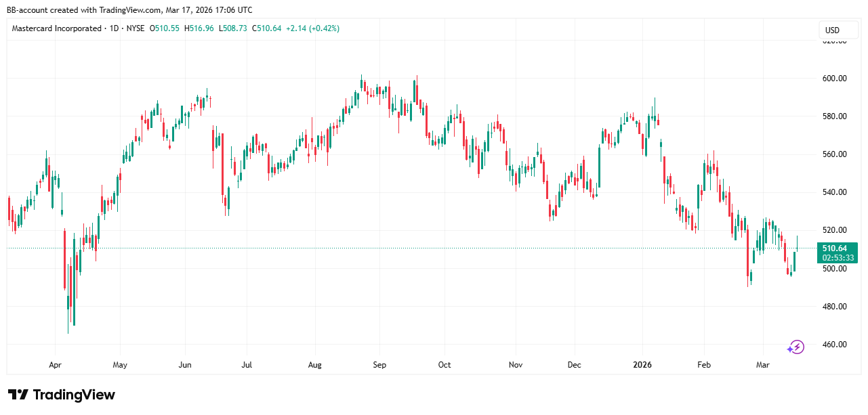The width and height of the screenshot is (868, 415).
Task: Click the opening price value O510.55
Action: pos(165,28)
